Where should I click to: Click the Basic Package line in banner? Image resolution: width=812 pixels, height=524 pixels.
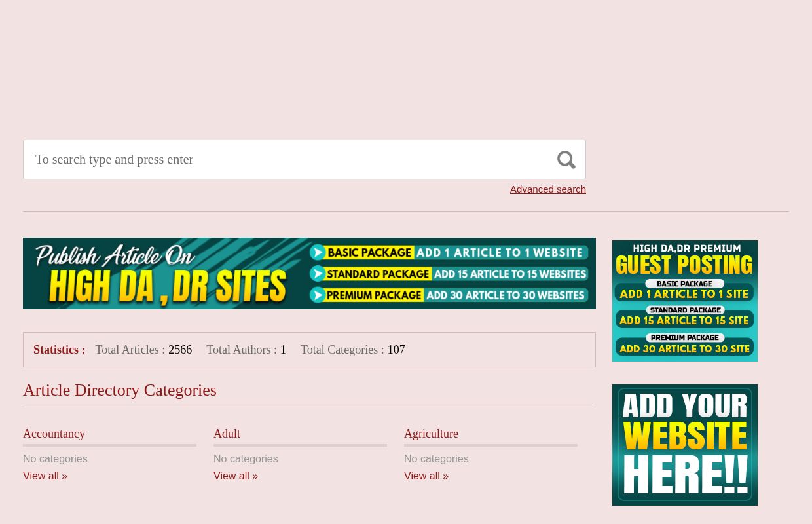(449, 252)
